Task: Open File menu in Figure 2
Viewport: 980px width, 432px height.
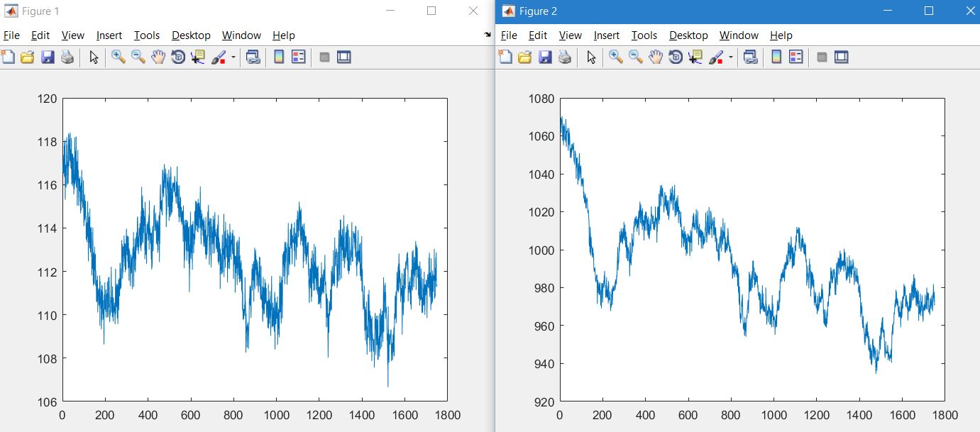Action: (x=509, y=35)
